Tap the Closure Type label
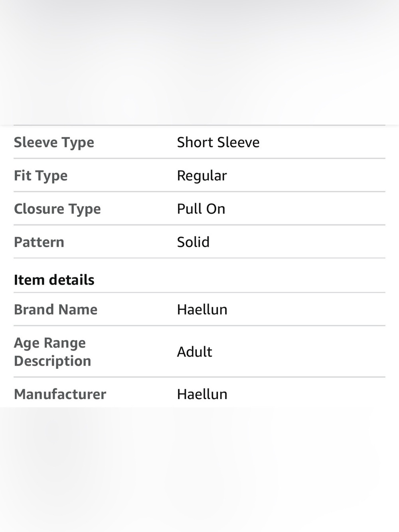Image resolution: width=399 pixels, height=532 pixels. [57, 209]
